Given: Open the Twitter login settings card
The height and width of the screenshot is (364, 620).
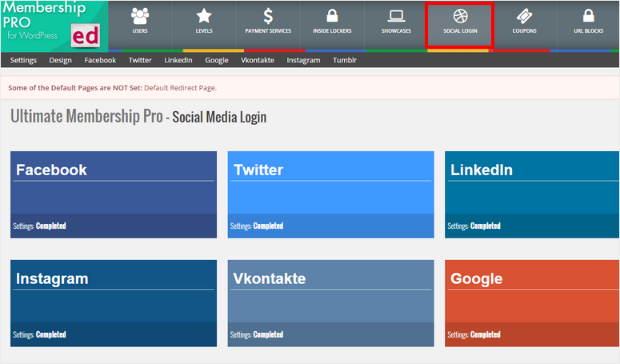Looking at the screenshot, I should click(330, 194).
